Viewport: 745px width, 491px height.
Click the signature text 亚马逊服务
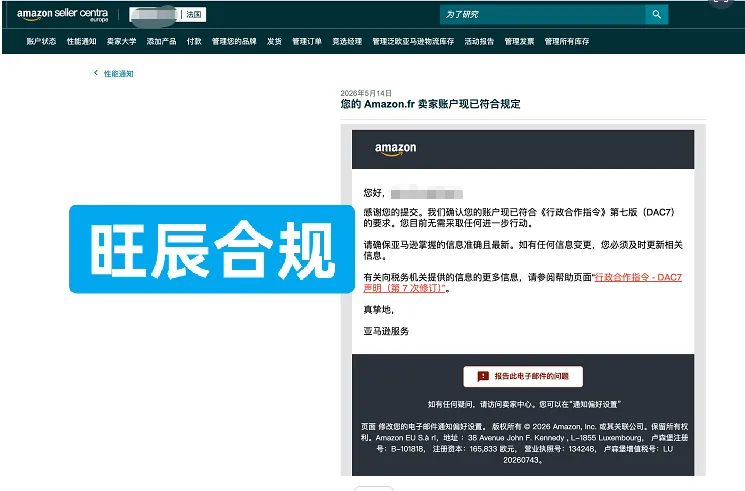[386, 331]
